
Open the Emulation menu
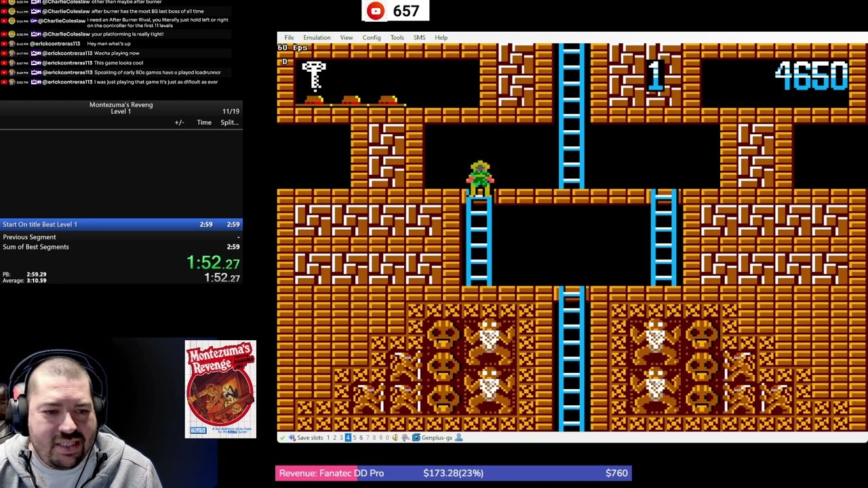point(317,38)
